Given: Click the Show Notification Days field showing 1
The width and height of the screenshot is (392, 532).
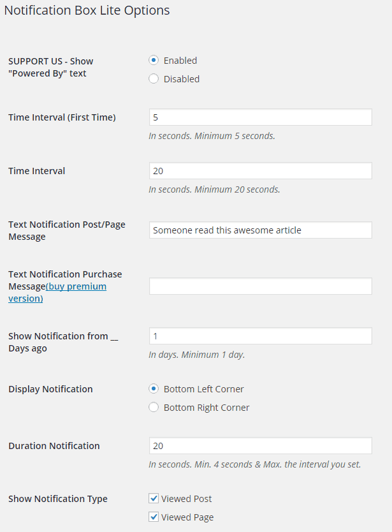Looking at the screenshot, I should (x=260, y=336).
